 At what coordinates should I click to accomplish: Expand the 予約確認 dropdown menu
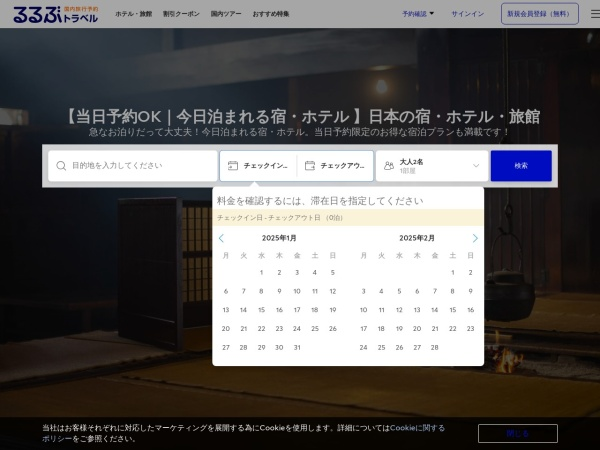(x=418, y=14)
